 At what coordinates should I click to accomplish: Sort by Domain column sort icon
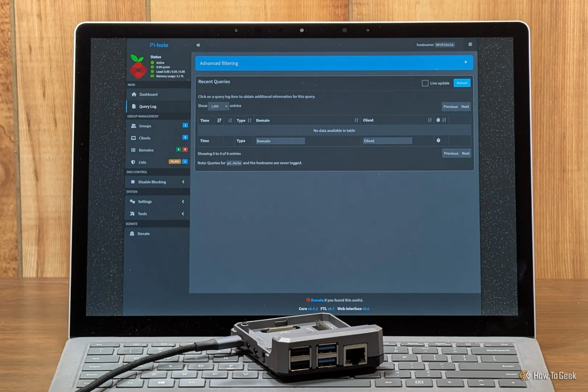click(x=356, y=120)
